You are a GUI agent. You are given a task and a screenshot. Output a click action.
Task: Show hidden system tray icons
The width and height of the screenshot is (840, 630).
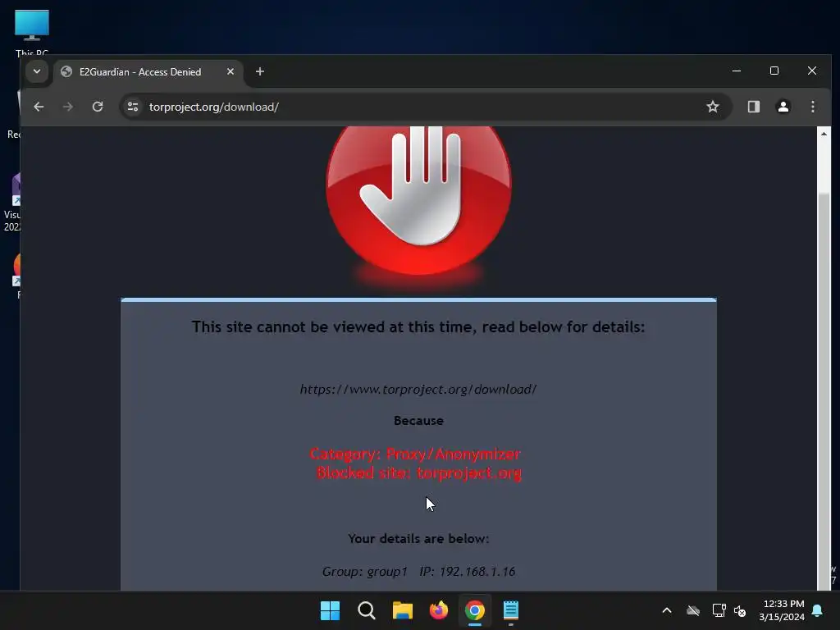[667, 610]
